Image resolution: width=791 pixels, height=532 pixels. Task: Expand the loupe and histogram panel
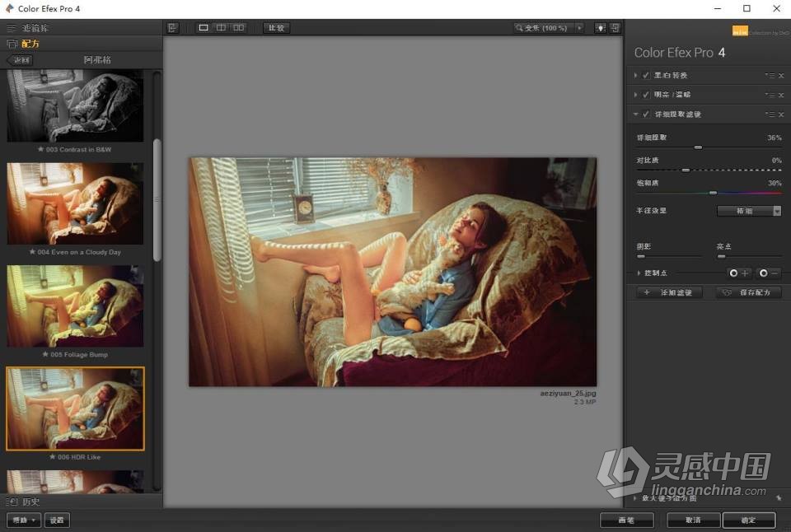[x=635, y=498]
